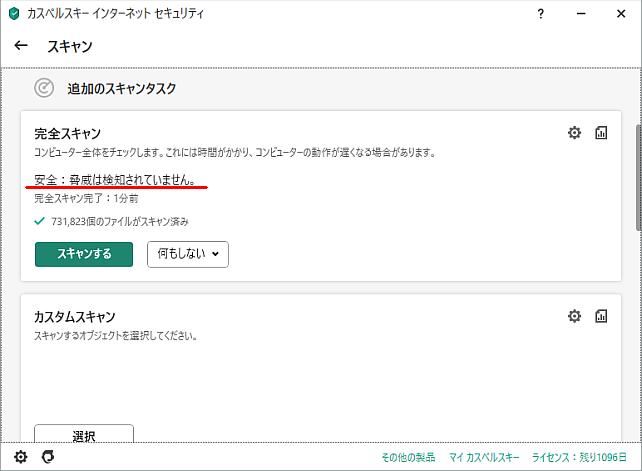Open the その他の製品 link

click(x=408, y=457)
